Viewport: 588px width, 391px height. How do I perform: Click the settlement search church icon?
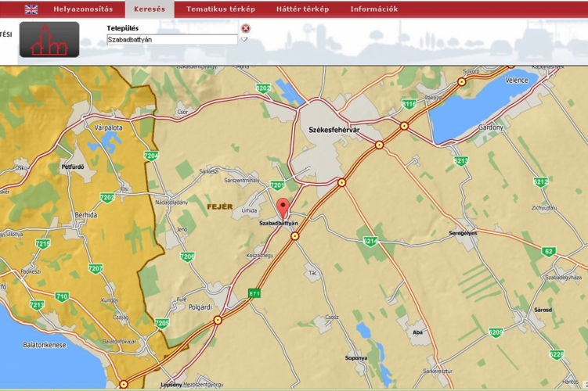pos(49,39)
